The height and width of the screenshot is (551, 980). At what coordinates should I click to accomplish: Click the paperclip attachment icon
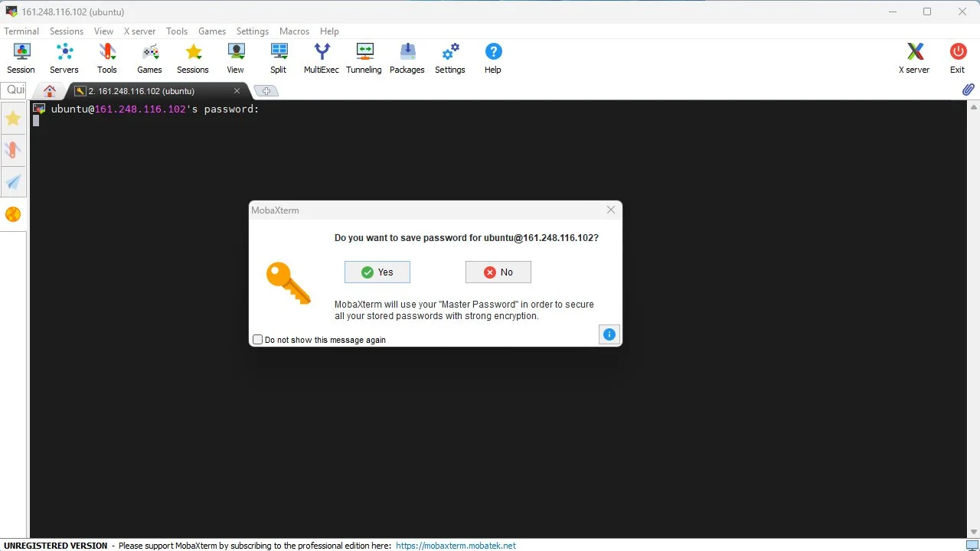pyautogui.click(x=969, y=90)
